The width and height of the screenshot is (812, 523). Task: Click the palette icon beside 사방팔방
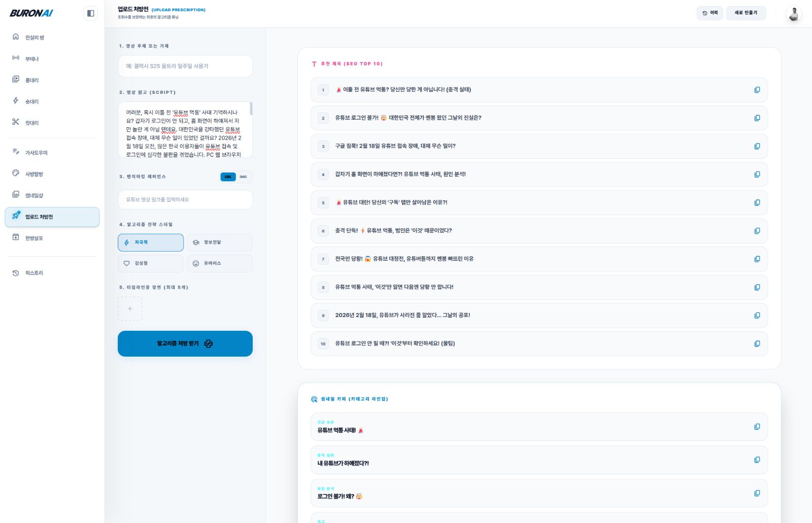click(x=16, y=173)
